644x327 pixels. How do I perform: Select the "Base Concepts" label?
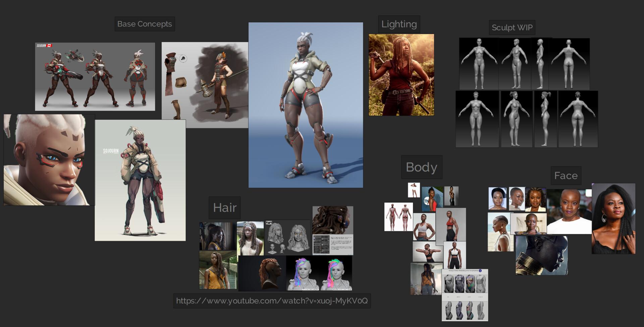(145, 24)
